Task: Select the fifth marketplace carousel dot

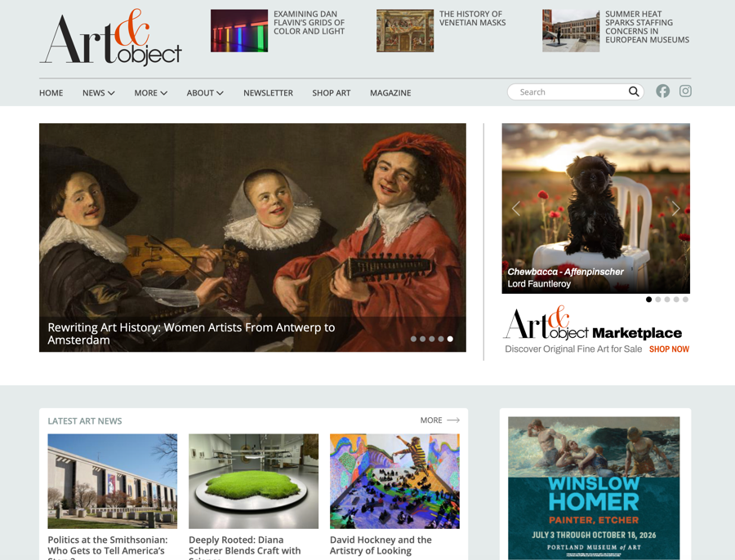Action: [685, 300]
